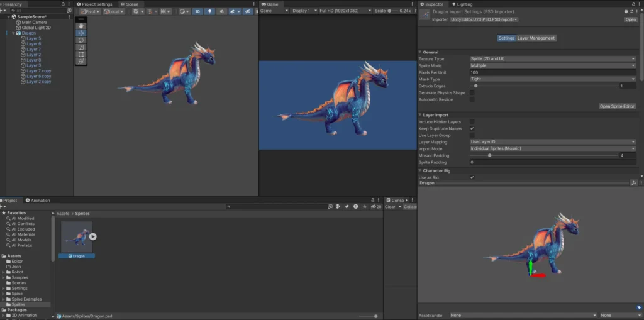
Task: Select Layer 7 copy in Hierarchy
Action: click(x=38, y=71)
